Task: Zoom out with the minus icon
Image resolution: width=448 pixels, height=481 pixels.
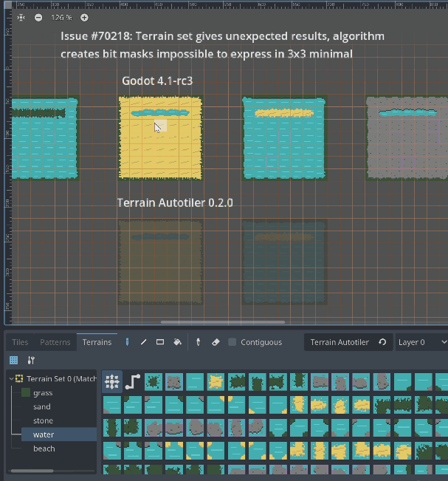Action: click(x=38, y=18)
